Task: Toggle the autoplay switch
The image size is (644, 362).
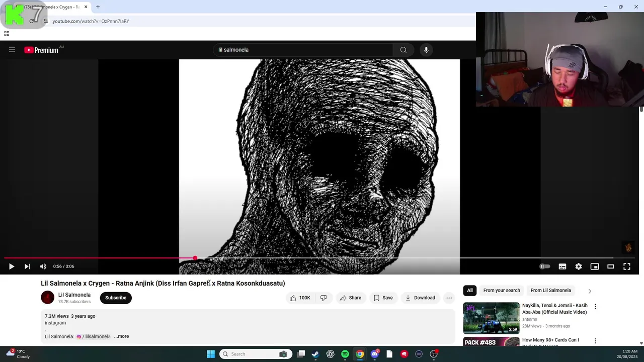Action: point(545,266)
